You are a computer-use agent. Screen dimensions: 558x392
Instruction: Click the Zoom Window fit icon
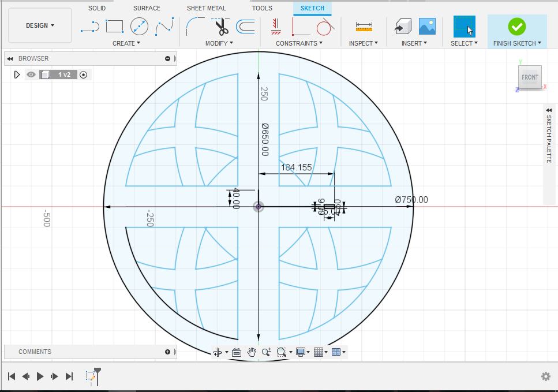click(x=281, y=353)
